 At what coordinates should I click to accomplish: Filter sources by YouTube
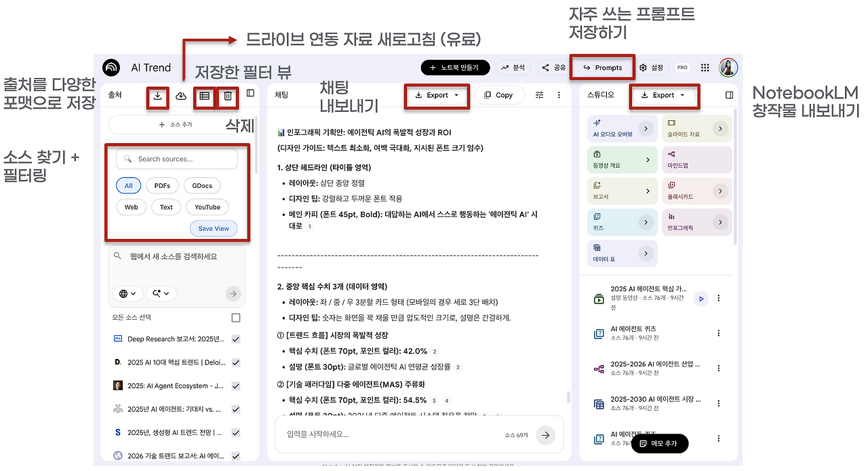click(x=208, y=207)
